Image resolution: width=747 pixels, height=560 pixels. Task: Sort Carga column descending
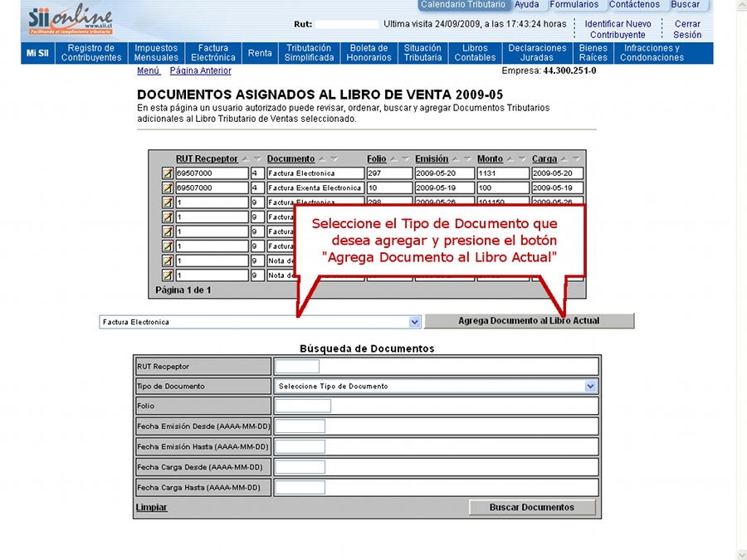pyautogui.click(x=576, y=159)
